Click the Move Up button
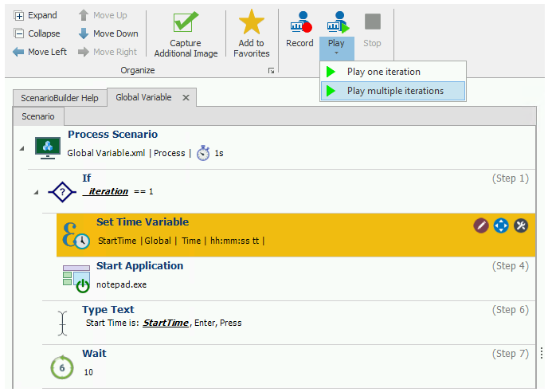Screen dimensions: 548x392 click(x=103, y=15)
